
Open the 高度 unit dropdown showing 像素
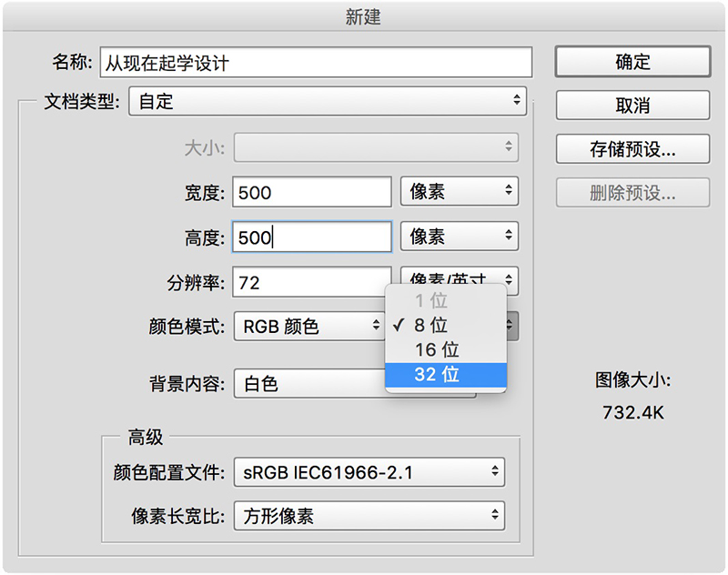[459, 236]
